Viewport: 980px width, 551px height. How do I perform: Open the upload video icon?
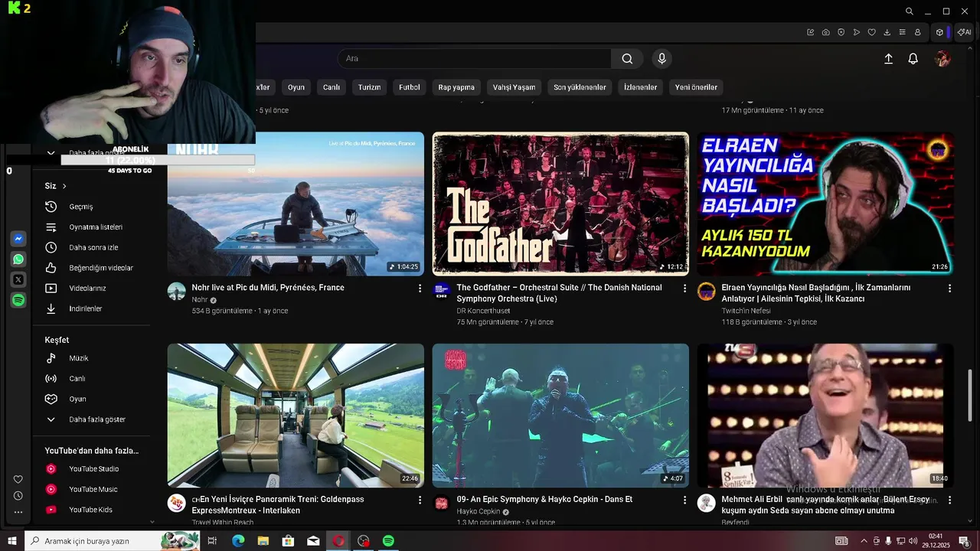click(x=888, y=59)
